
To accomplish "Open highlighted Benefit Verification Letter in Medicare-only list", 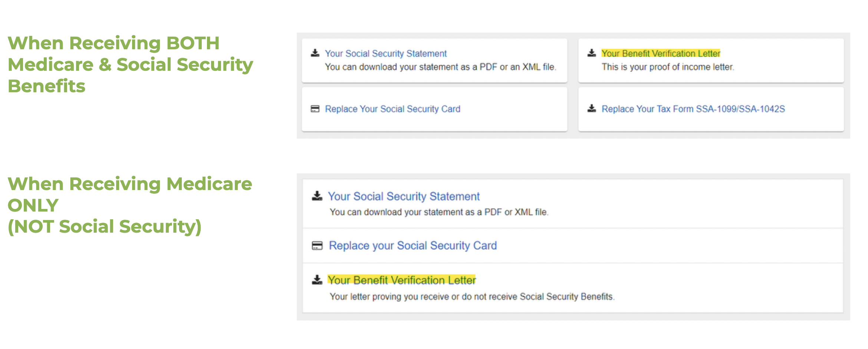I will (402, 280).
